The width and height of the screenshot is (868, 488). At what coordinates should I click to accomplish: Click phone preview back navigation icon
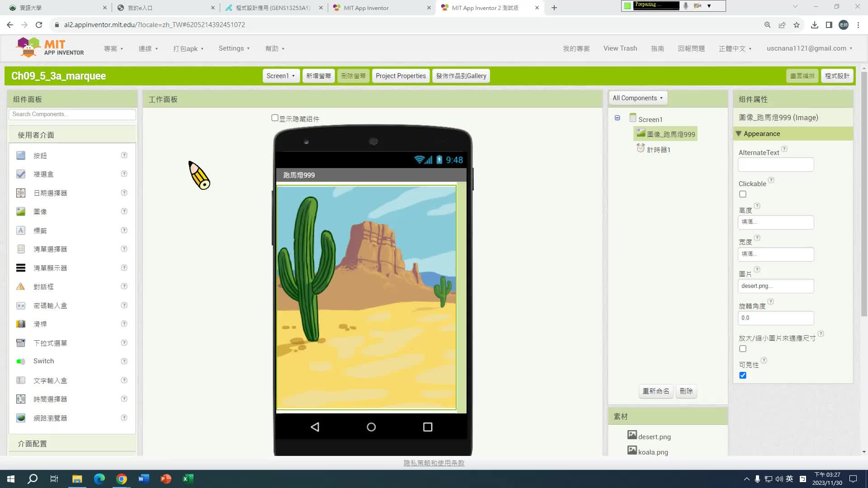coord(315,427)
